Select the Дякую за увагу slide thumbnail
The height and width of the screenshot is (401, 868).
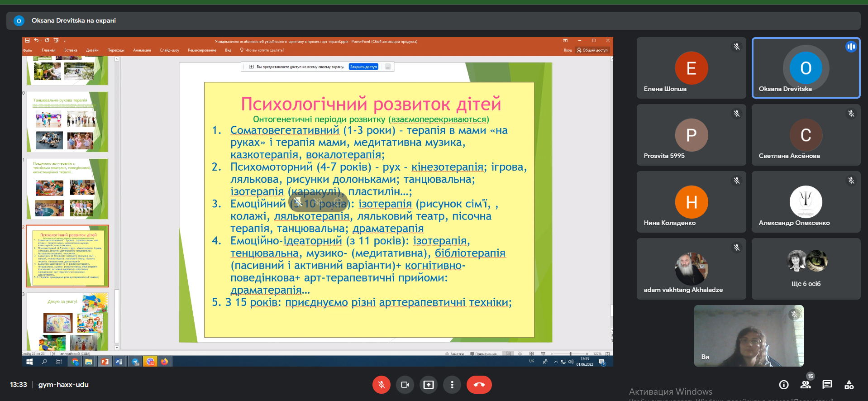click(x=67, y=322)
